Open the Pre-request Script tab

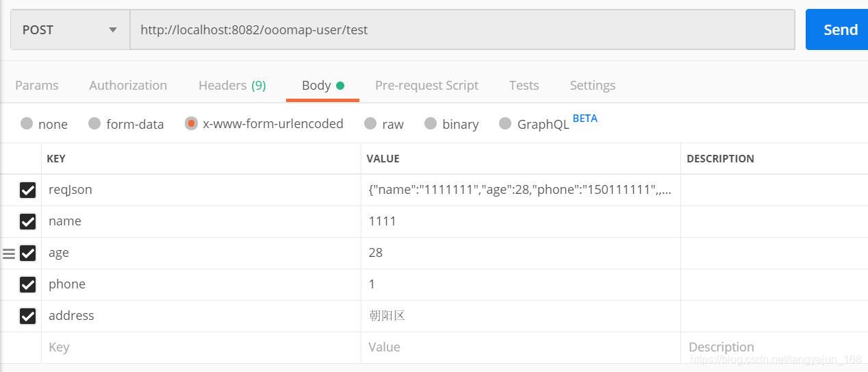click(426, 86)
